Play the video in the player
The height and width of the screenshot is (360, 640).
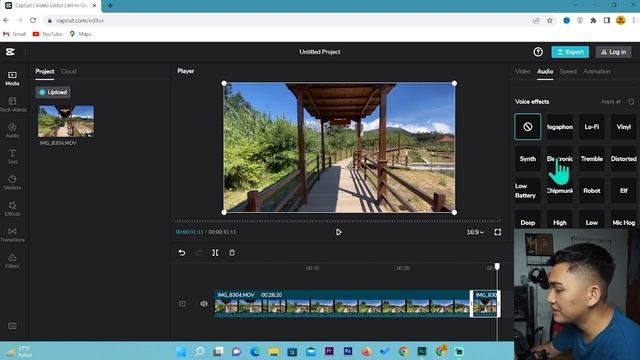click(x=338, y=232)
